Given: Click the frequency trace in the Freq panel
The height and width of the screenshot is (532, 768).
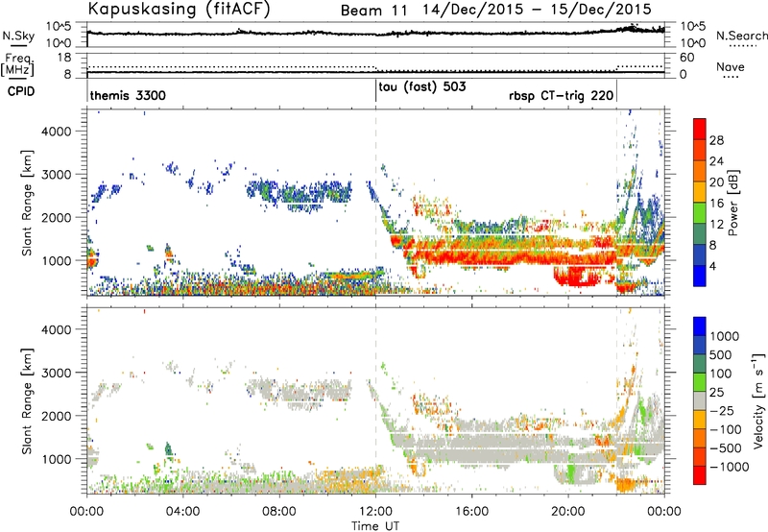Looking at the screenshot, I should point(375,72).
